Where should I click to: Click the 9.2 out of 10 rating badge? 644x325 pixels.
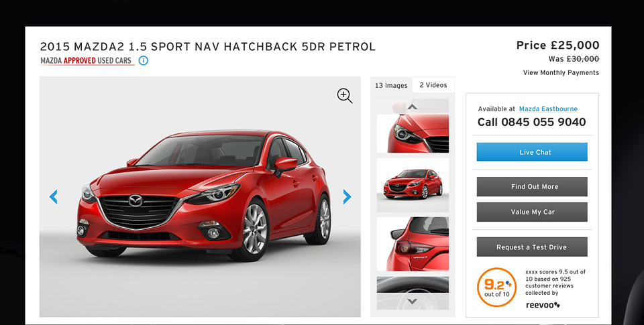(x=496, y=287)
